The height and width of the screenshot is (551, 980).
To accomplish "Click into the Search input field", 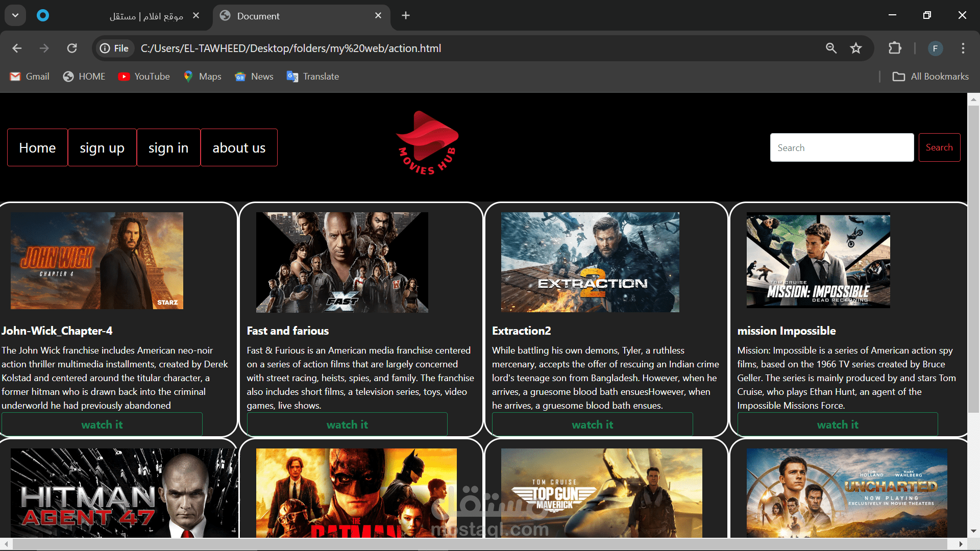I will click(x=842, y=147).
